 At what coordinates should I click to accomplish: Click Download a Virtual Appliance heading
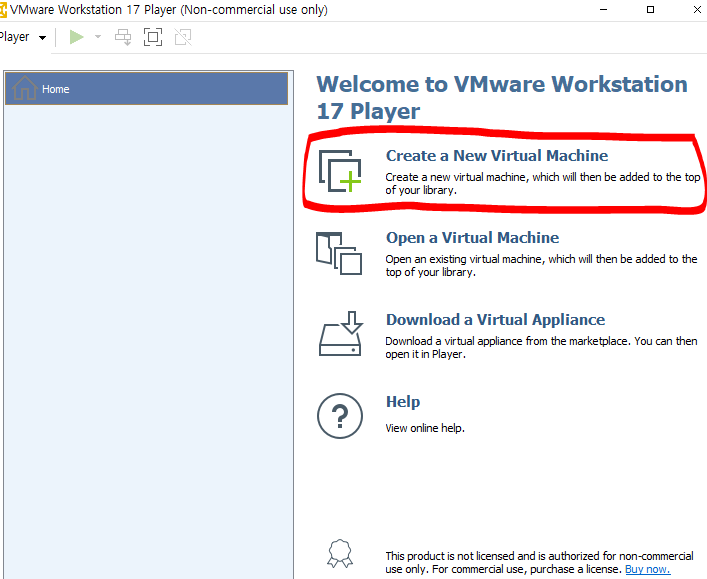[496, 320]
